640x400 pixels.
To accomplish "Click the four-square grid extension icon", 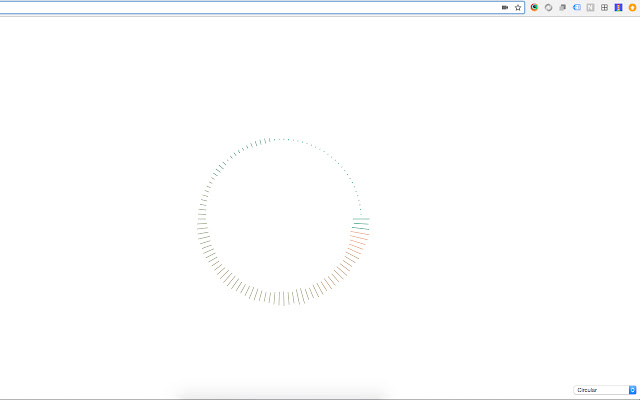I will [604, 7].
